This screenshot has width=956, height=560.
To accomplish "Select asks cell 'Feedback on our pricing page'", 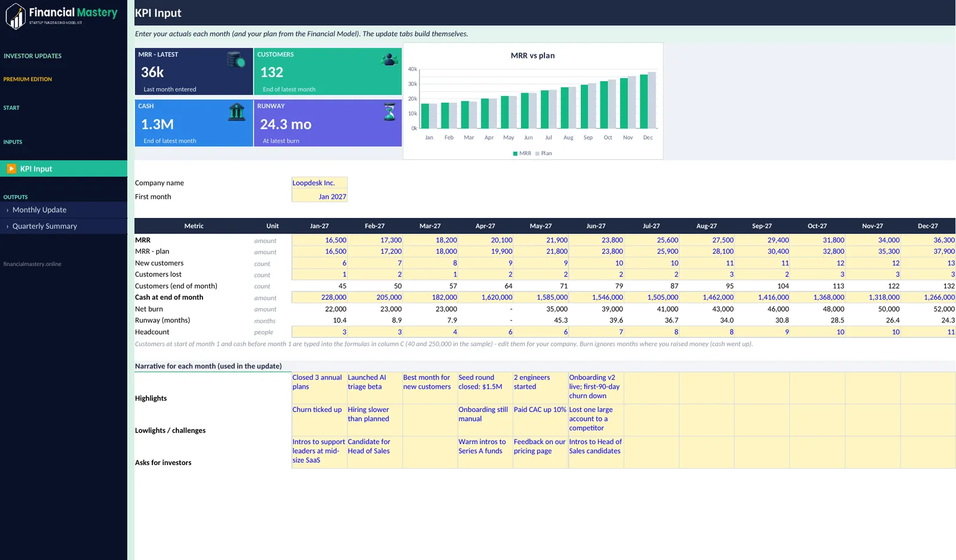I will coord(541,453).
